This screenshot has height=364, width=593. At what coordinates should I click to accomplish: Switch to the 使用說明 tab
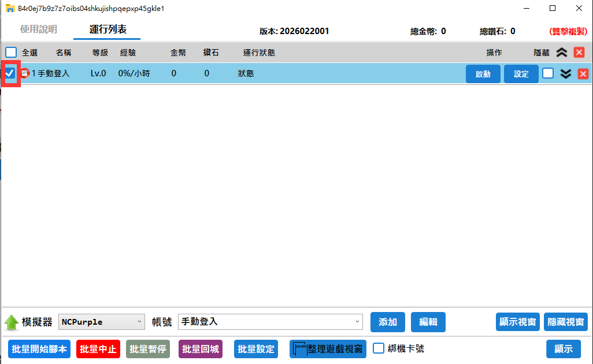[39, 29]
